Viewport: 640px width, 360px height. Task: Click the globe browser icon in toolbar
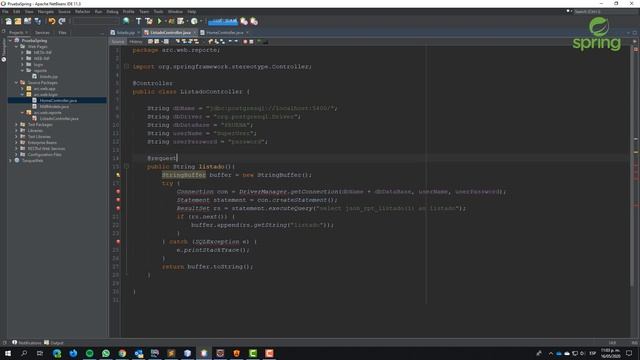(x=126, y=21)
